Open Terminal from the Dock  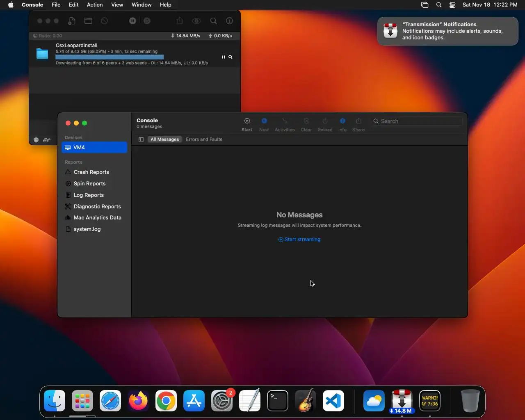pyautogui.click(x=278, y=401)
